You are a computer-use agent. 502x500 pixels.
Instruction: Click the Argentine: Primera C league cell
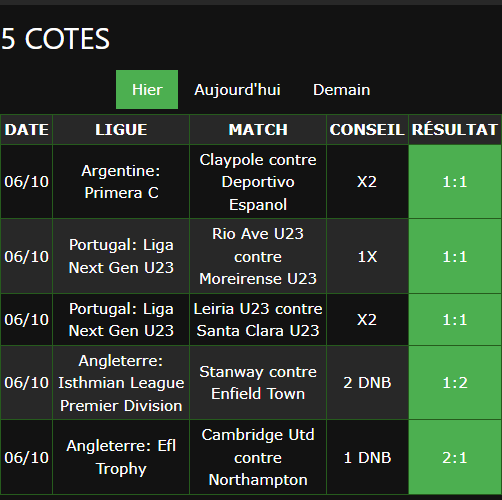click(x=121, y=182)
